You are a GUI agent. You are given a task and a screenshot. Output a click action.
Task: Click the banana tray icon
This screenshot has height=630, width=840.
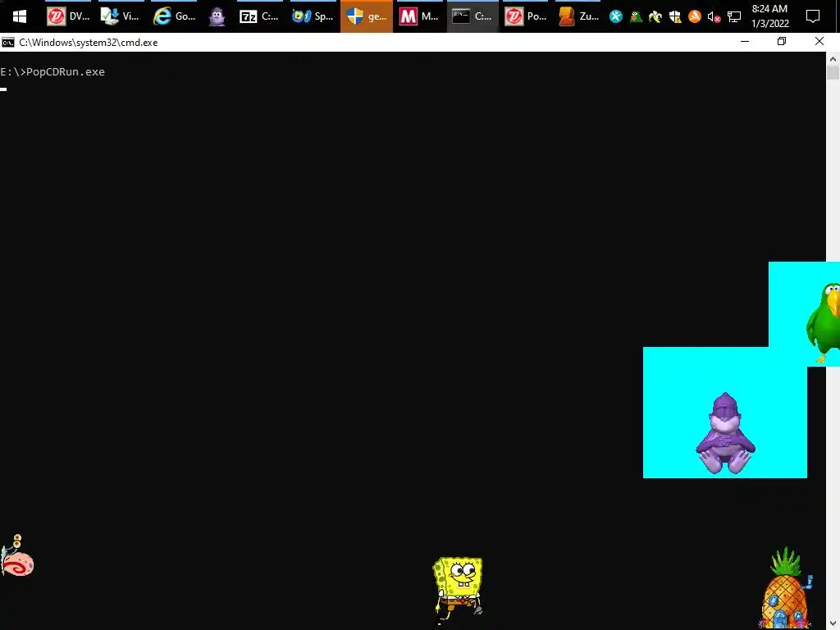pos(655,16)
